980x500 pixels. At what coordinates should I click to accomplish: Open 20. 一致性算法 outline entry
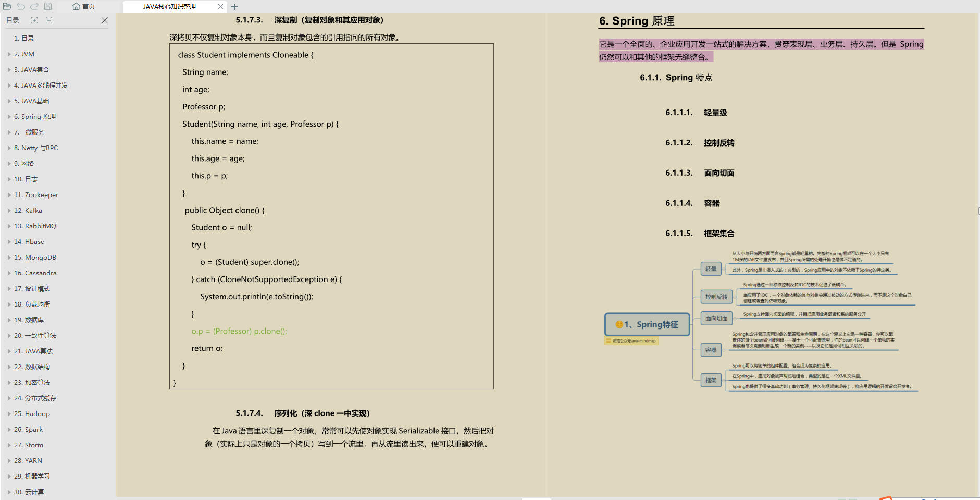35,336
